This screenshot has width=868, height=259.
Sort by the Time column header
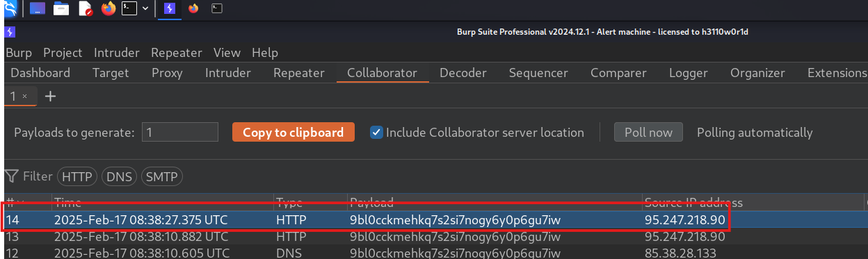coord(163,203)
